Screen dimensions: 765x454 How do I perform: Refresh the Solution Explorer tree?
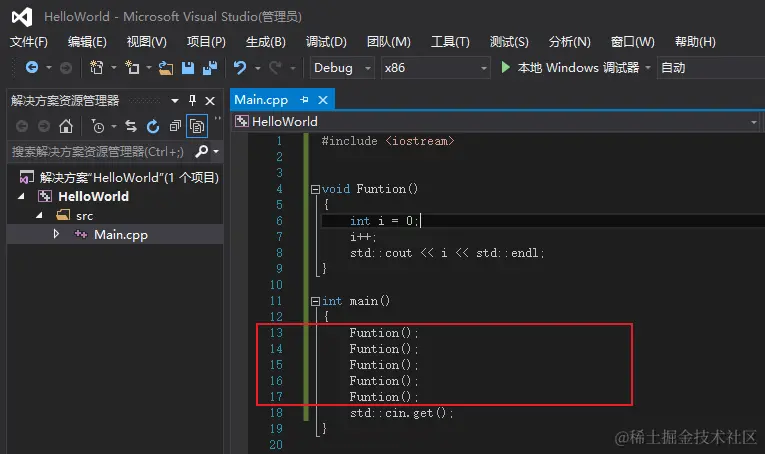(x=153, y=127)
